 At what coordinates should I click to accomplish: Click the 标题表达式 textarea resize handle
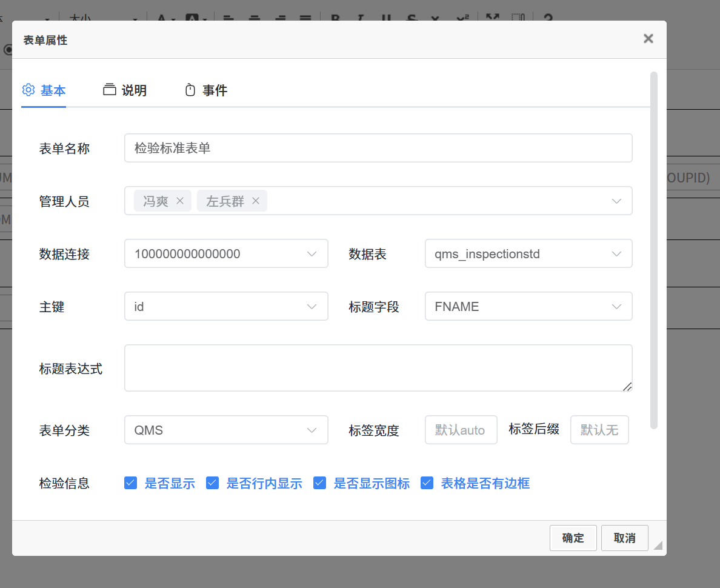627,386
